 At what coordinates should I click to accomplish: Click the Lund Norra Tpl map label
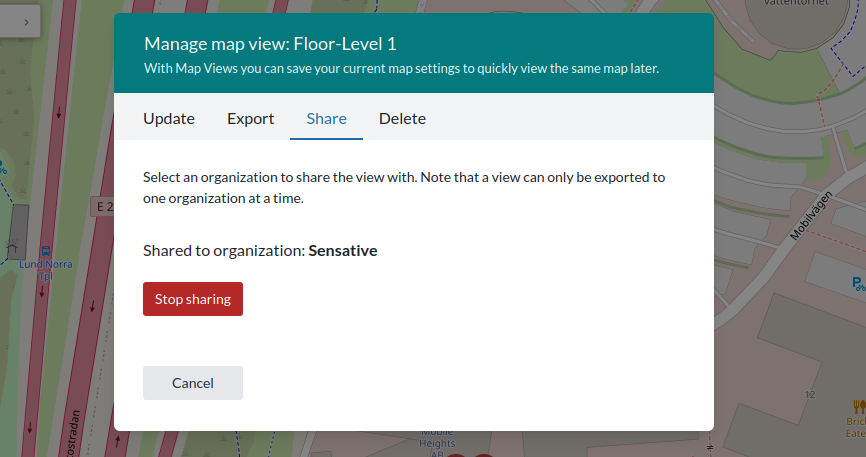click(46, 270)
